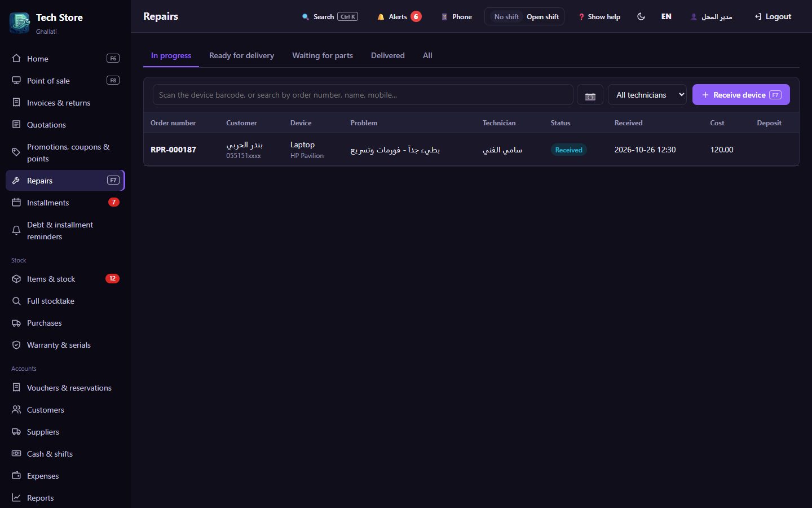The height and width of the screenshot is (508, 812).
Task: Switch to the Ready for delivery tab
Action: coord(241,55)
